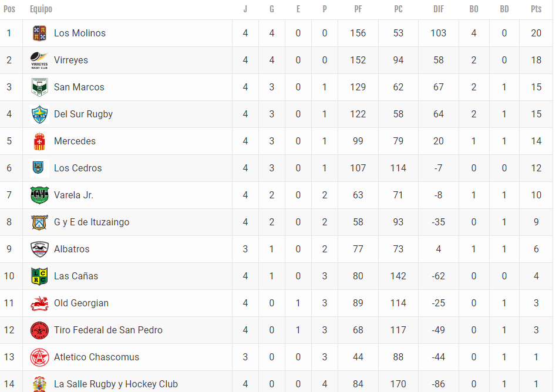Sort standings by DIF column header

coord(439,9)
